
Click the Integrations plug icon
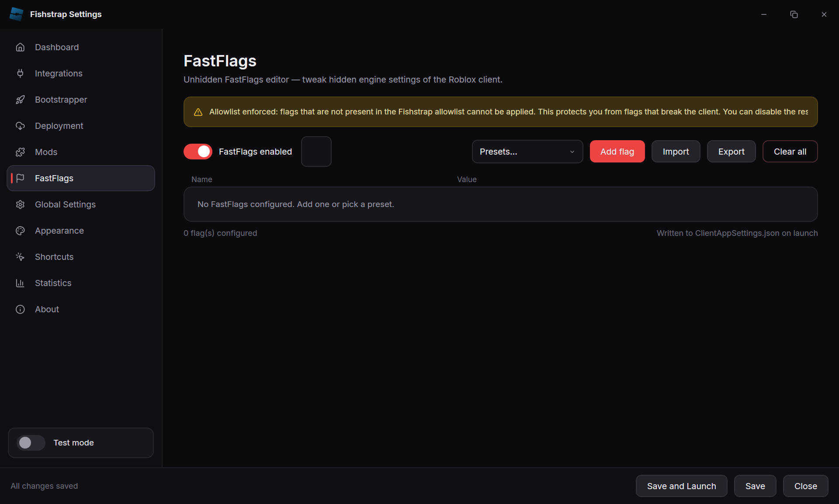point(20,73)
